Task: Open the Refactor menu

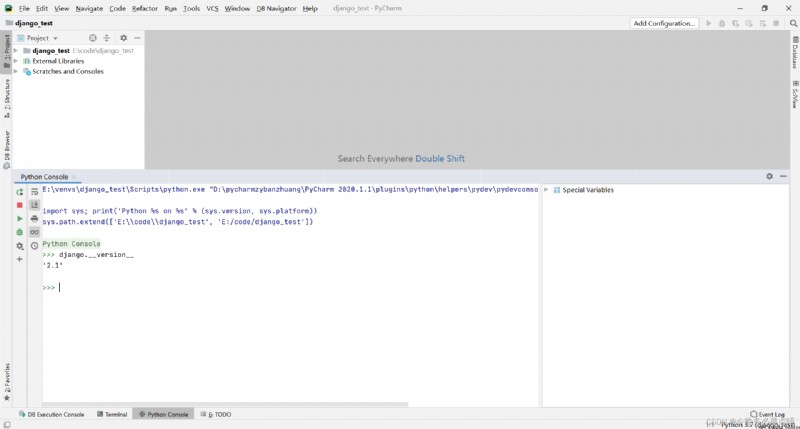Action: pyautogui.click(x=145, y=9)
